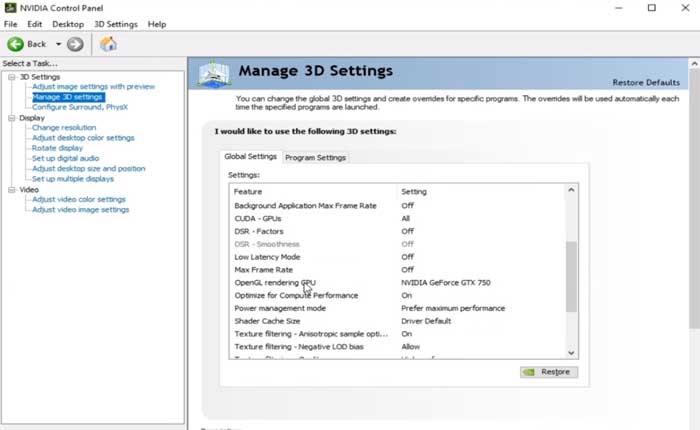This screenshot has height=430, width=700.
Task: Select Change resolution in the task tree
Action: coord(63,128)
